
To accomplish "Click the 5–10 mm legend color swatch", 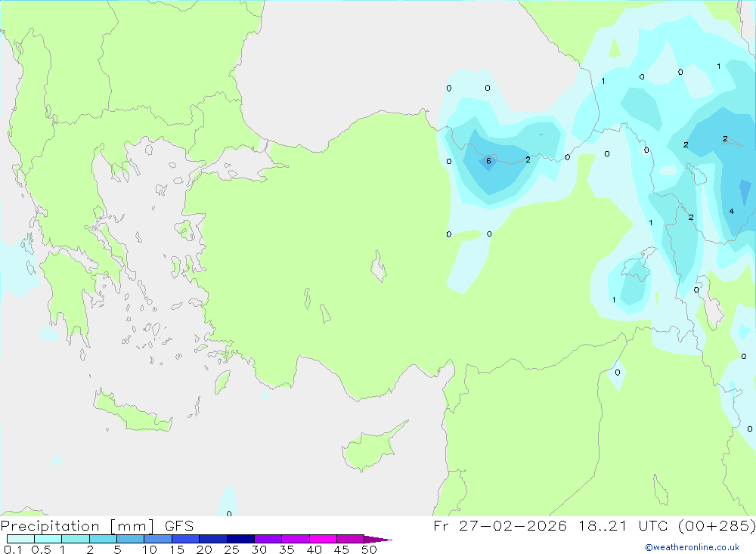I will 130,539.
